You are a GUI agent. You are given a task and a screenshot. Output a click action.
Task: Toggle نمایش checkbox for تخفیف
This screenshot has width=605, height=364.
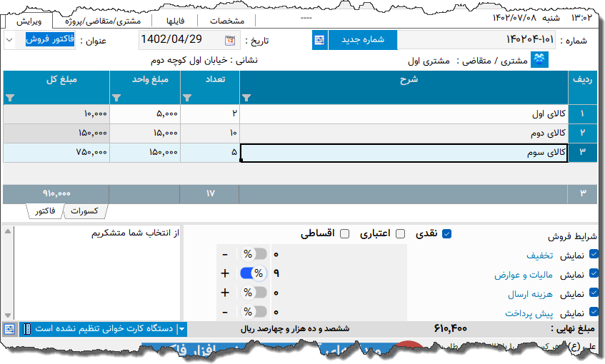(594, 254)
